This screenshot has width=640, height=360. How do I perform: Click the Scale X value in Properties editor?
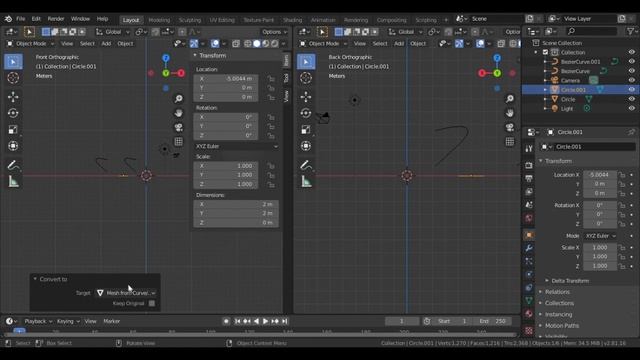pos(600,247)
